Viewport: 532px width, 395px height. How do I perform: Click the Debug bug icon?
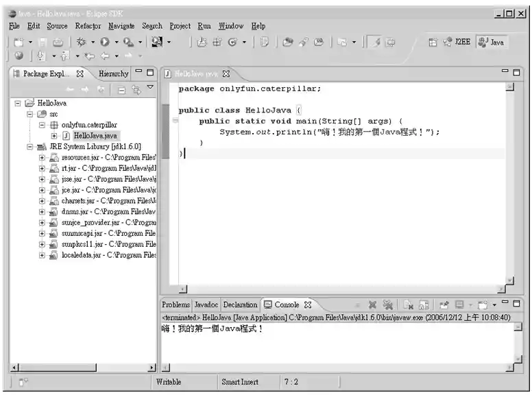(81, 42)
